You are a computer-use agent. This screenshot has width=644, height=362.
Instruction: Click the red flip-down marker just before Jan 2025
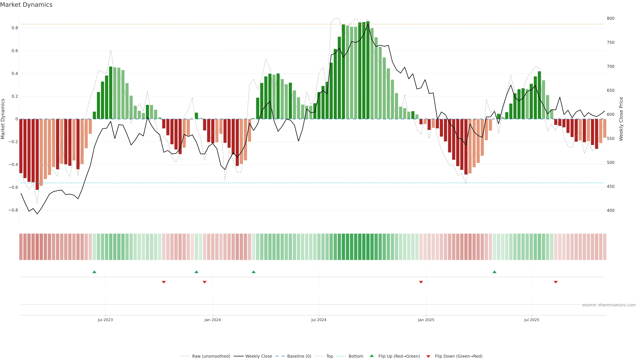tap(421, 282)
